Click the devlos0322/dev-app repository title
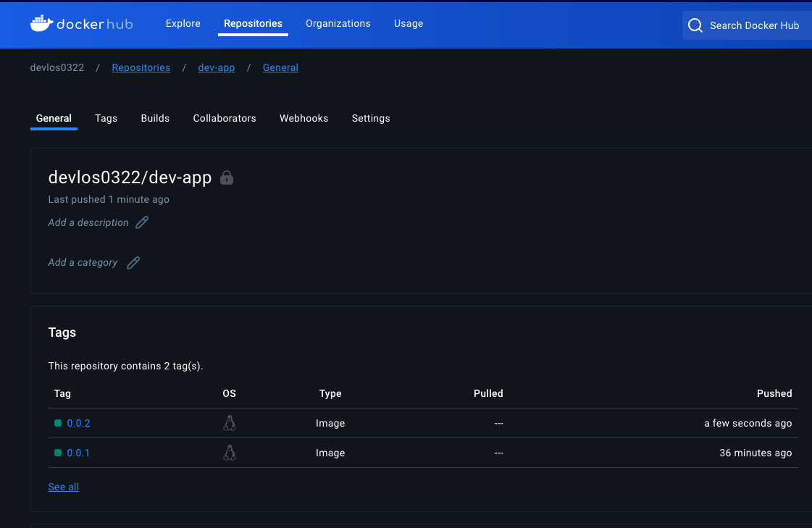This screenshot has height=528, width=812. tap(130, 177)
